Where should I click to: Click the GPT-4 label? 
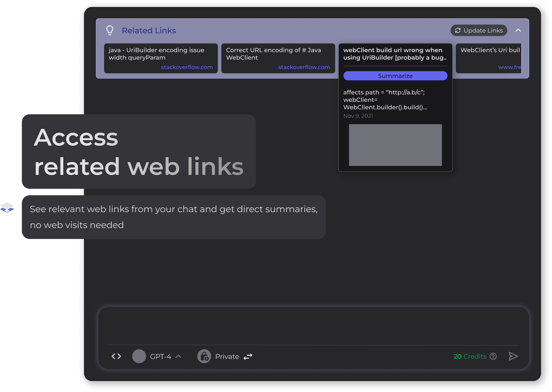click(161, 356)
